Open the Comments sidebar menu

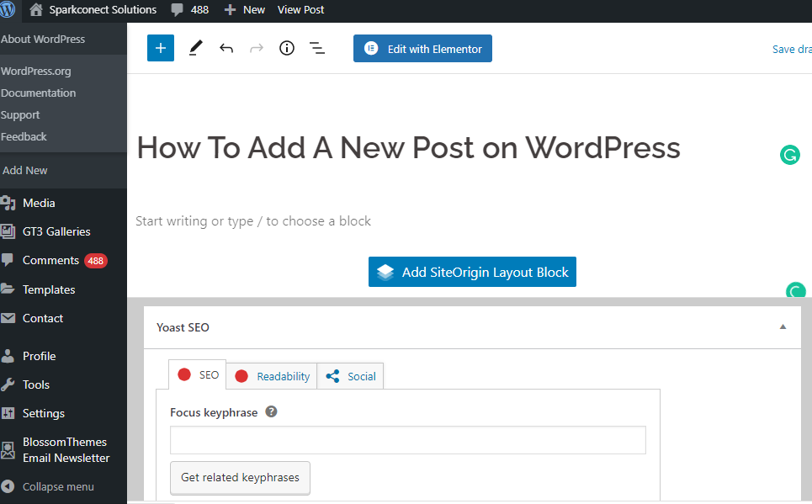(50, 261)
